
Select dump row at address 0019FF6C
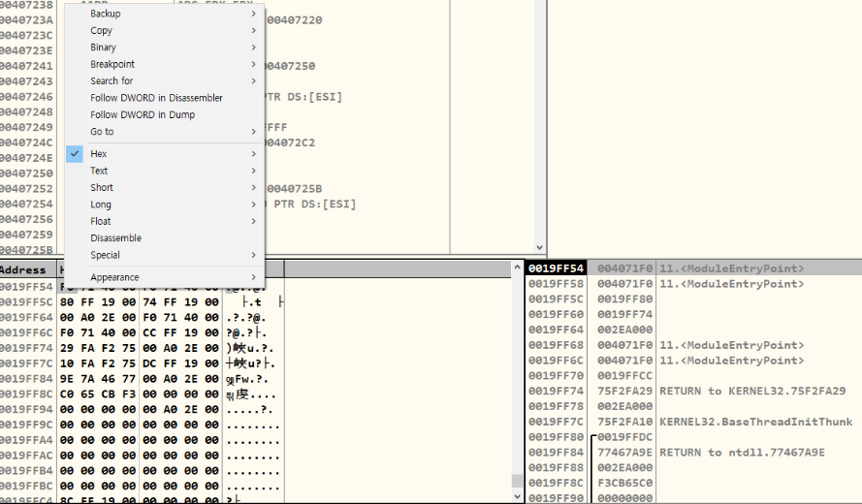coord(142,333)
